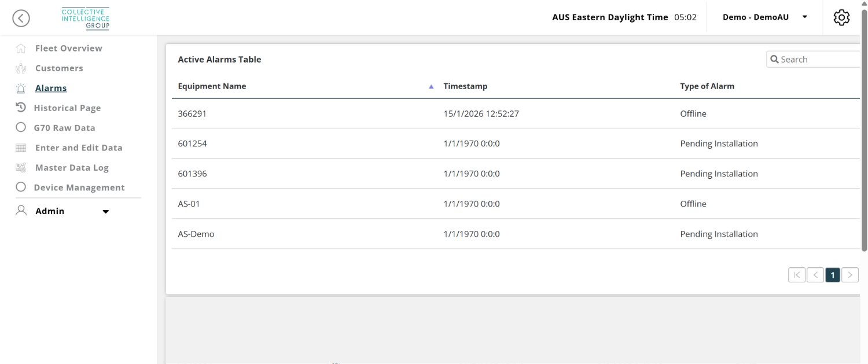
Task: Click the search magnifier icon
Action: (774, 59)
